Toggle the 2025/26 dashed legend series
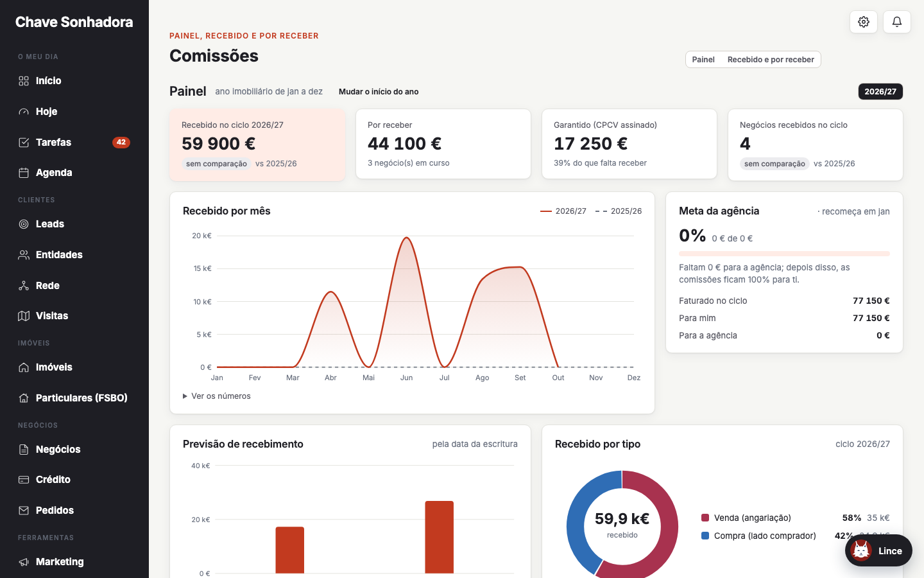Screen dimensions: 924x578 coord(619,211)
